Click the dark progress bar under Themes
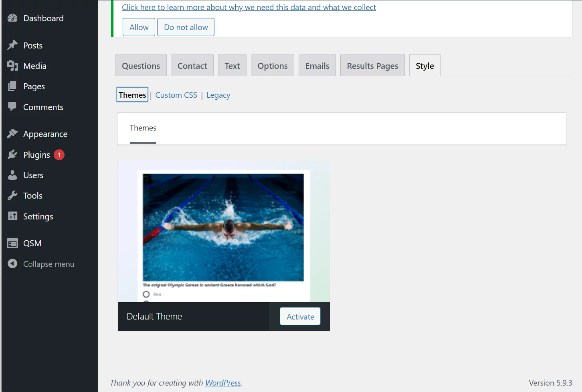Viewport: 582px width, 392px height. point(143,142)
